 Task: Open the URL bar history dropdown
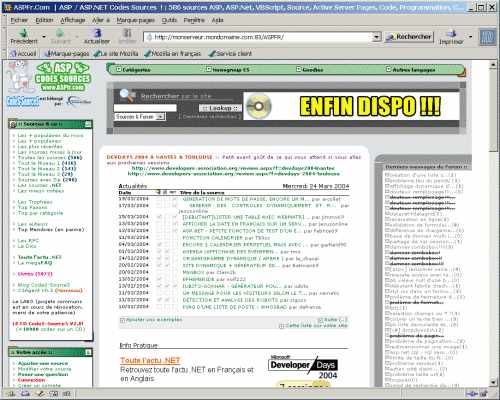coord(377,37)
